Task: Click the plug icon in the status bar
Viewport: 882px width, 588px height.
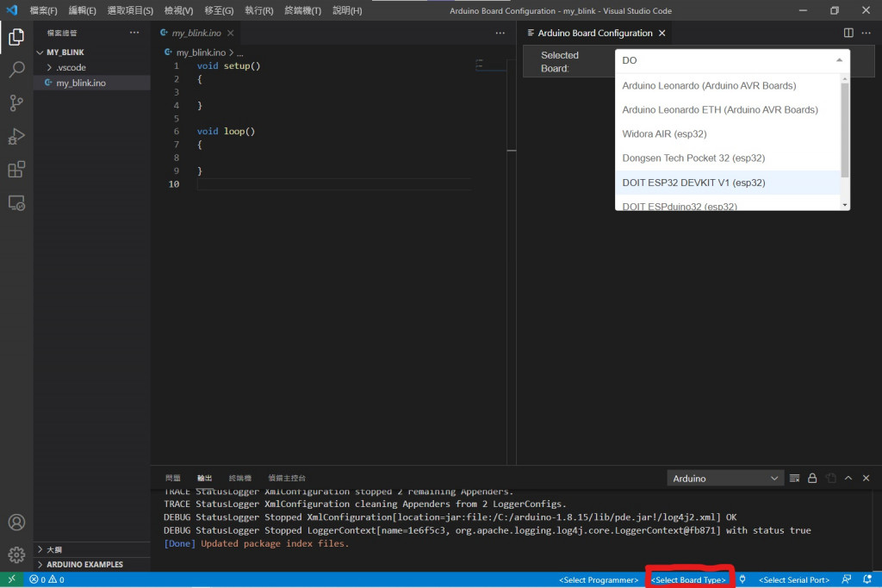Action: 742,579
